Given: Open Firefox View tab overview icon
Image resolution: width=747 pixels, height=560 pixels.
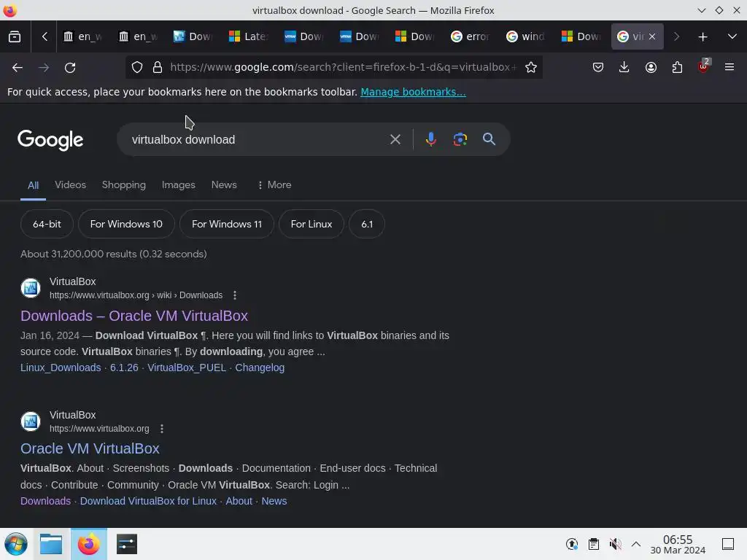Looking at the screenshot, I should [15, 36].
